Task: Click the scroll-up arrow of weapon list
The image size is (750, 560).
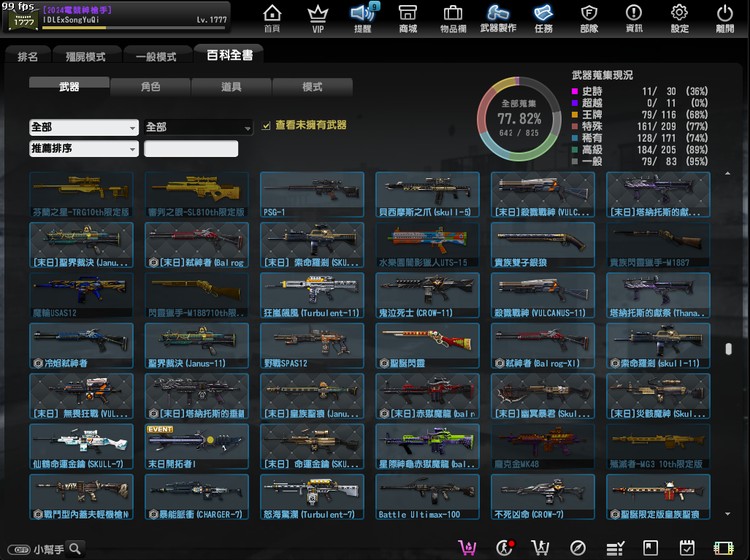Action: click(728, 174)
